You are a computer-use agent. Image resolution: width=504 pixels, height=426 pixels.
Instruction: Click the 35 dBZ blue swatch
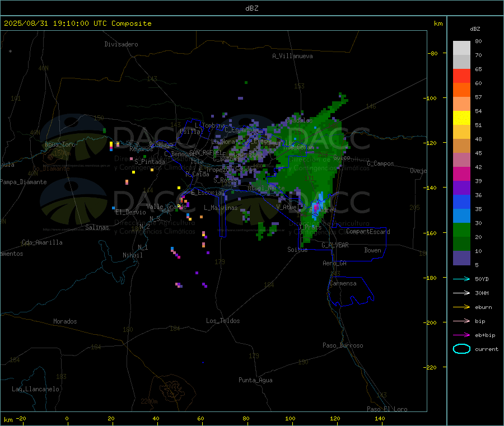coord(461,202)
